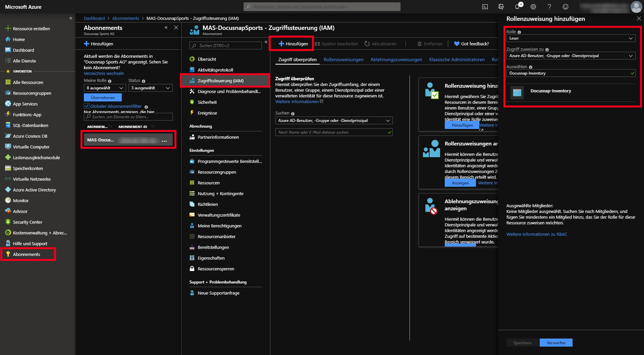Open Monitor in sidebar
This screenshot has height=355, width=644.
tap(21, 201)
